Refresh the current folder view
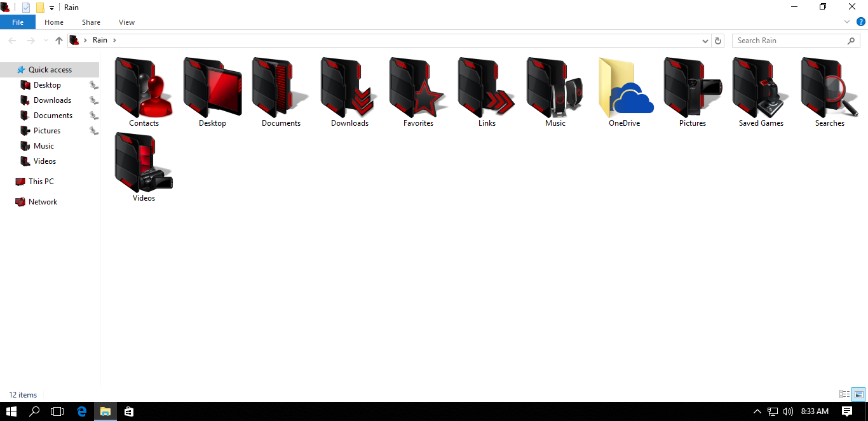Screen dimensions: 868x421 718,41
